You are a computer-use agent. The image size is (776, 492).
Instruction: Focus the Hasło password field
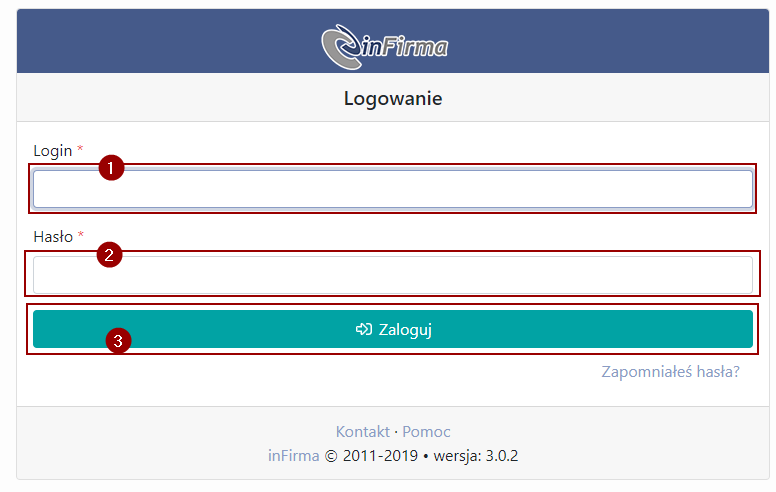point(393,275)
